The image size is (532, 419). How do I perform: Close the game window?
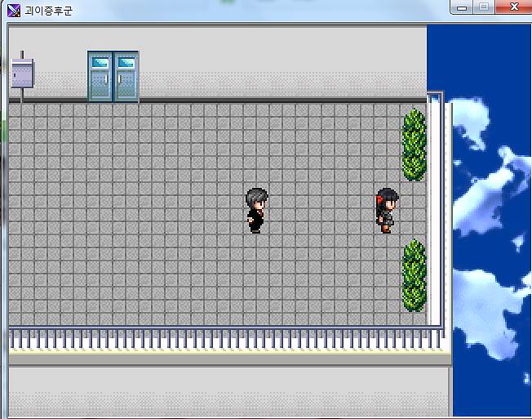click(513, 7)
